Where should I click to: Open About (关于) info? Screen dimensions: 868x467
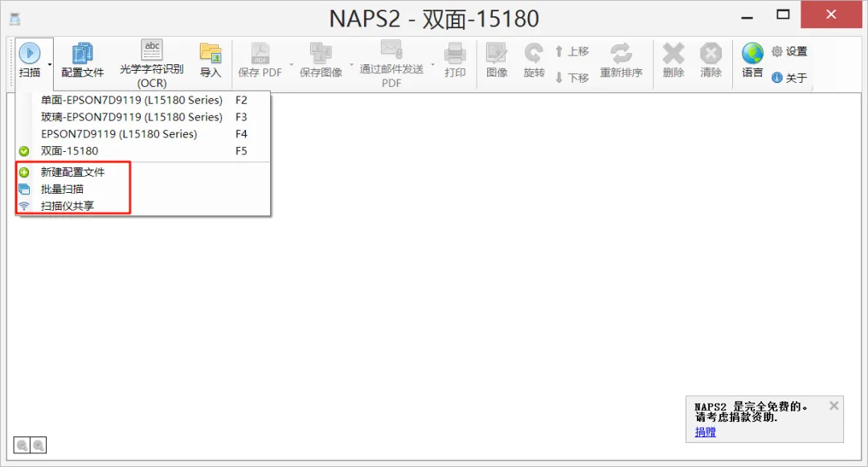point(789,77)
